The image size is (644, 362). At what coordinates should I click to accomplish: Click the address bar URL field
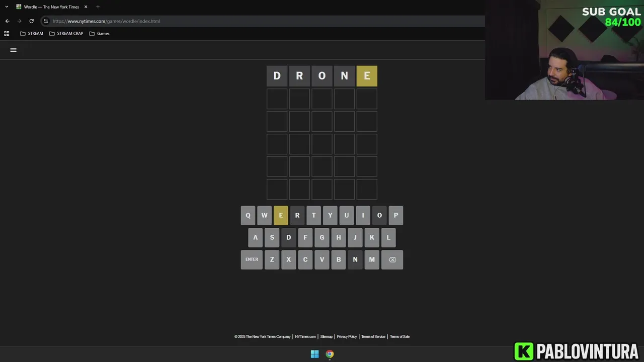click(x=262, y=21)
